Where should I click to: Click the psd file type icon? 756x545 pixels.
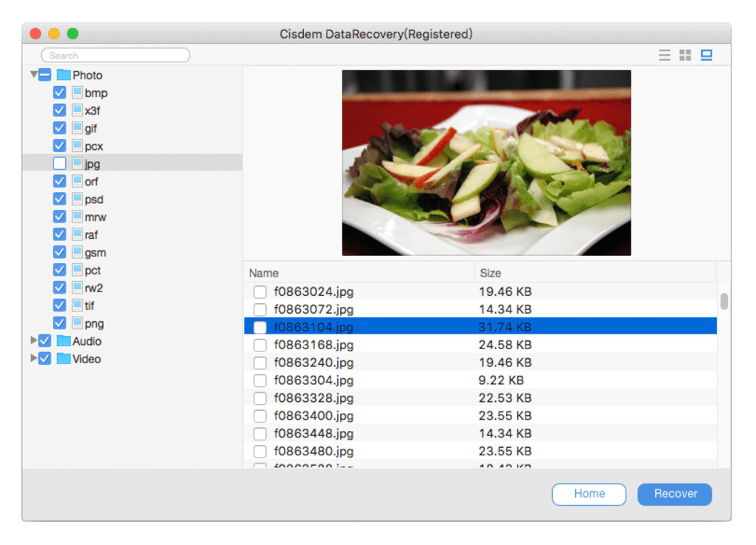tap(77, 199)
